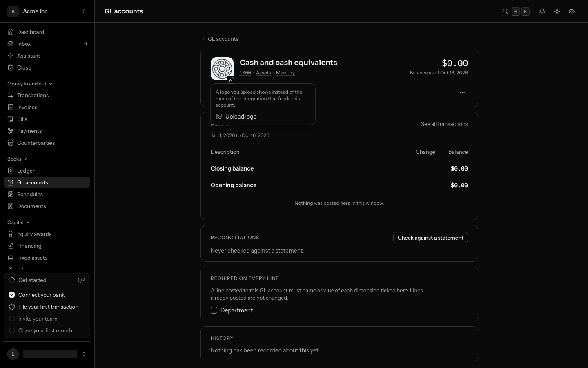
Task: Click See all transactions
Action: (444, 124)
